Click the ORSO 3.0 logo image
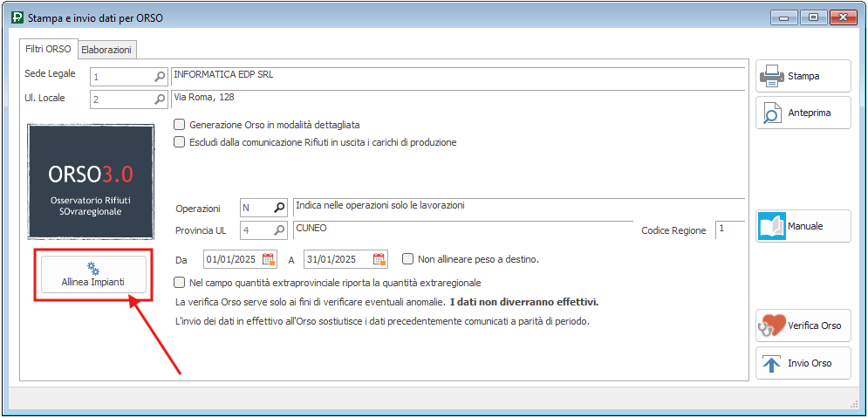868x418 pixels. (x=92, y=182)
